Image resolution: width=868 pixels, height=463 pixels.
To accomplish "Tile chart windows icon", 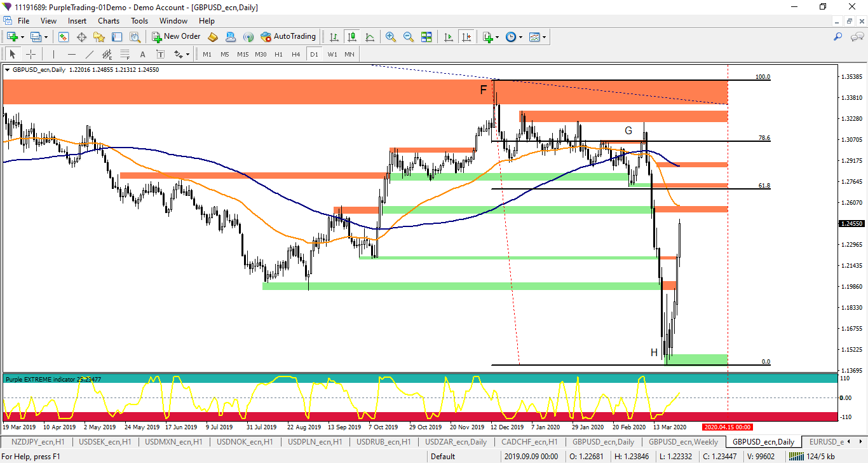I will (426, 37).
